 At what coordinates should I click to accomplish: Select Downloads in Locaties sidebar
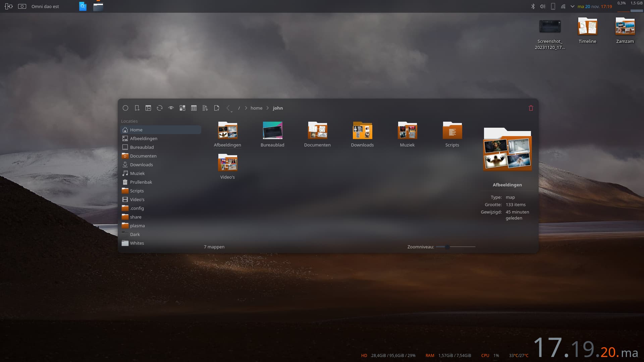click(161, 165)
